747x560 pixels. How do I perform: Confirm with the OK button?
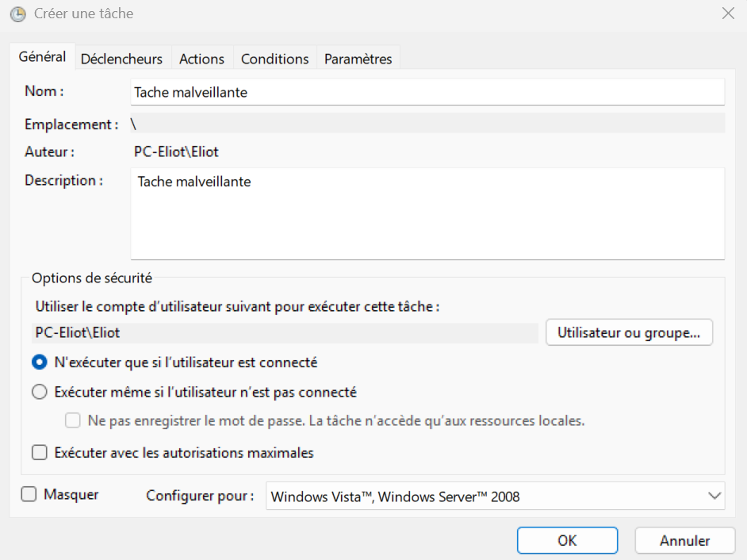pyautogui.click(x=568, y=540)
